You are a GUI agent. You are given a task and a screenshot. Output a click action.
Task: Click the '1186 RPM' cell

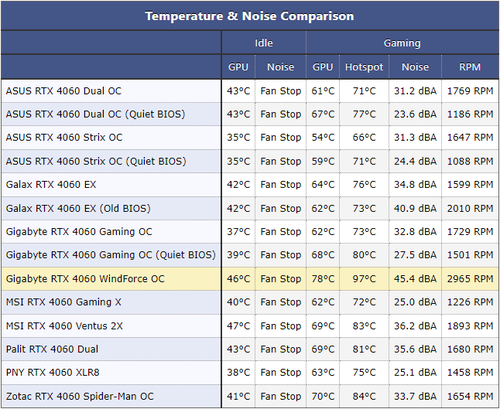470,114
